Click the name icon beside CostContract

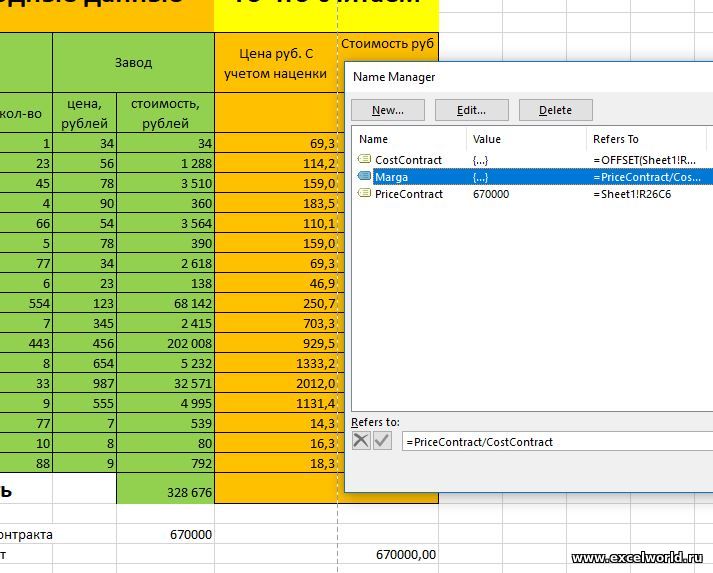(365, 160)
